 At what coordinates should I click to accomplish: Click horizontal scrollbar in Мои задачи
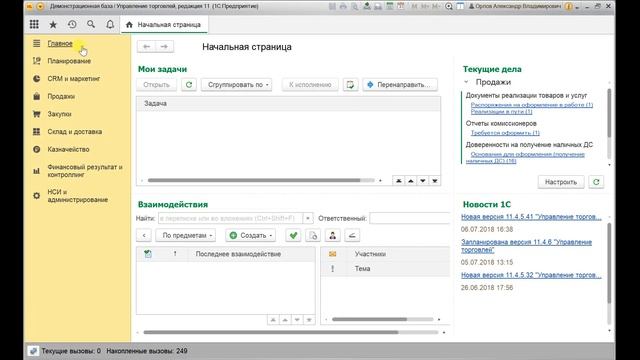click(x=254, y=180)
